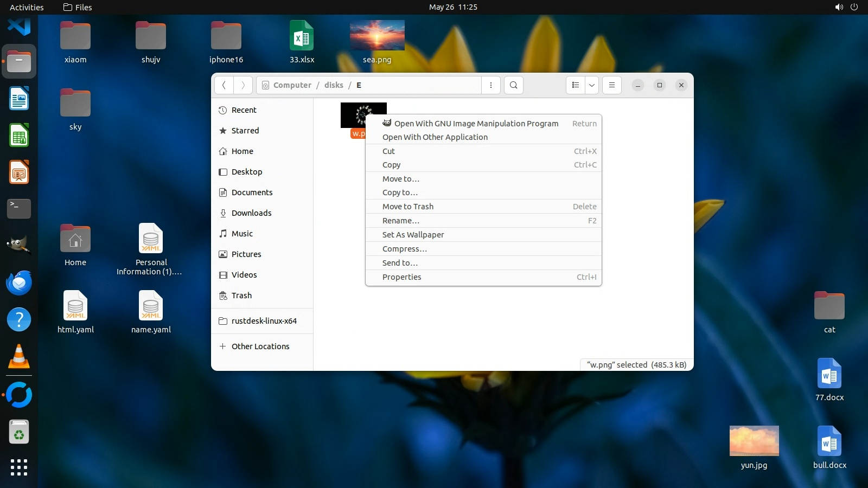The image size is (868, 488).
Task: Select 'Properties' in the context menu
Action: (x=401, y=277)
